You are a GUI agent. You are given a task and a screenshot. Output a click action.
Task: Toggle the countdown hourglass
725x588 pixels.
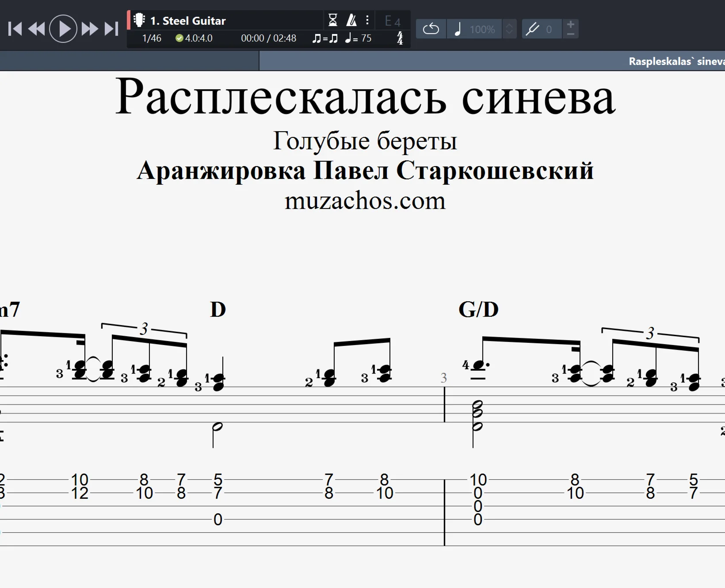pos(333,20)
